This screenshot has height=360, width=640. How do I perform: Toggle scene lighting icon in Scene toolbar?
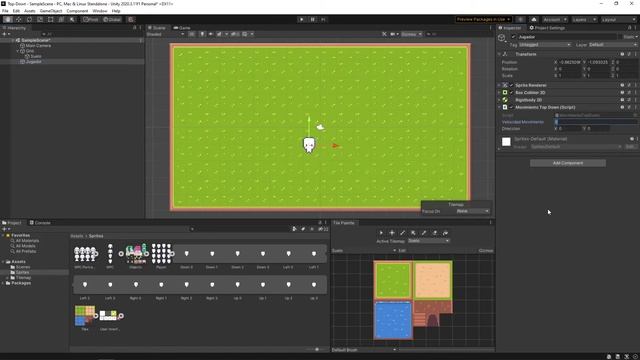(x=202, y=34)
